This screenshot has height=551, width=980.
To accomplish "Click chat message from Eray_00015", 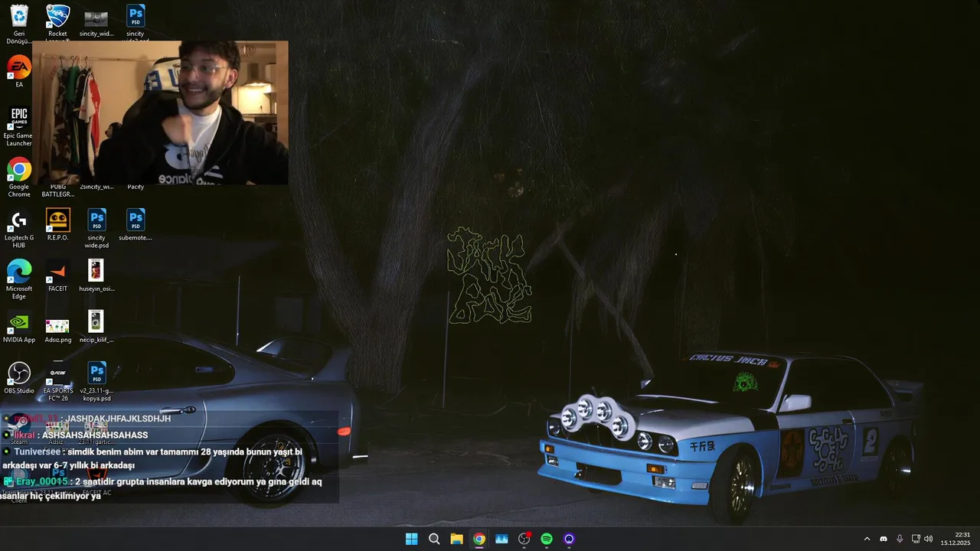I will click(162, 488).
